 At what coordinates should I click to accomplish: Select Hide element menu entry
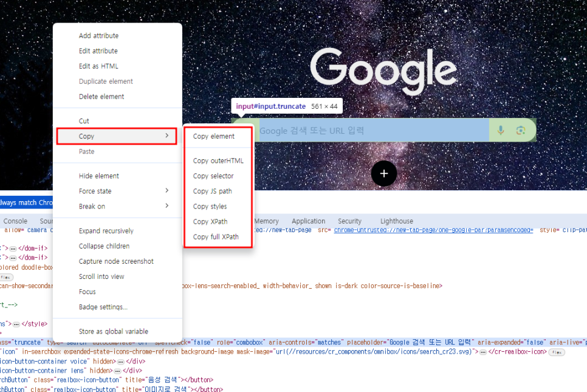coord(99,176)
